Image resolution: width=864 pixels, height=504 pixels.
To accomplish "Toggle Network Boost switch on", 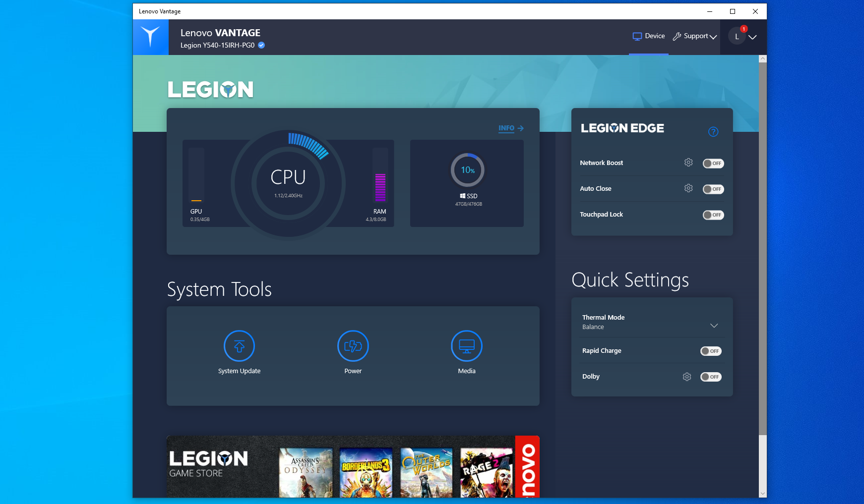I will [713, 164].
